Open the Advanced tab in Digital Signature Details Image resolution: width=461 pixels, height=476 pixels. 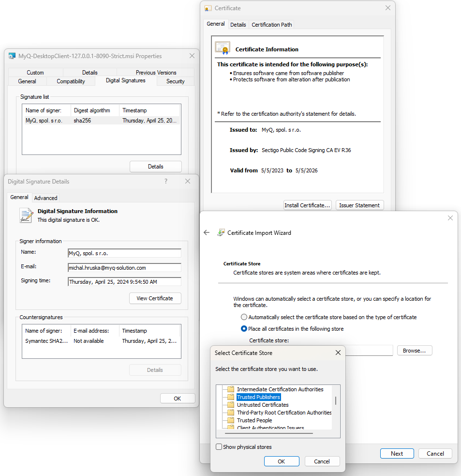[45, 198]
